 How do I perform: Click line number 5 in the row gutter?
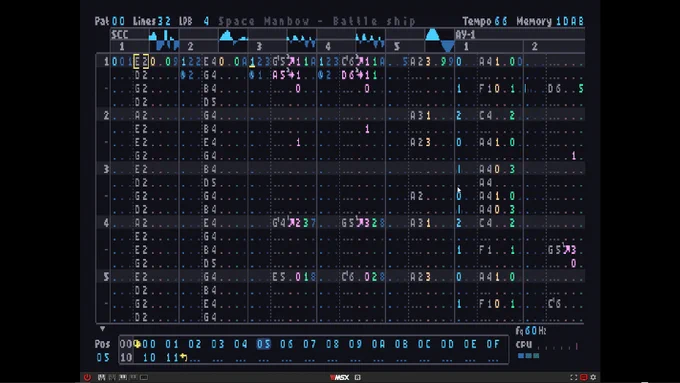[106, 277]
